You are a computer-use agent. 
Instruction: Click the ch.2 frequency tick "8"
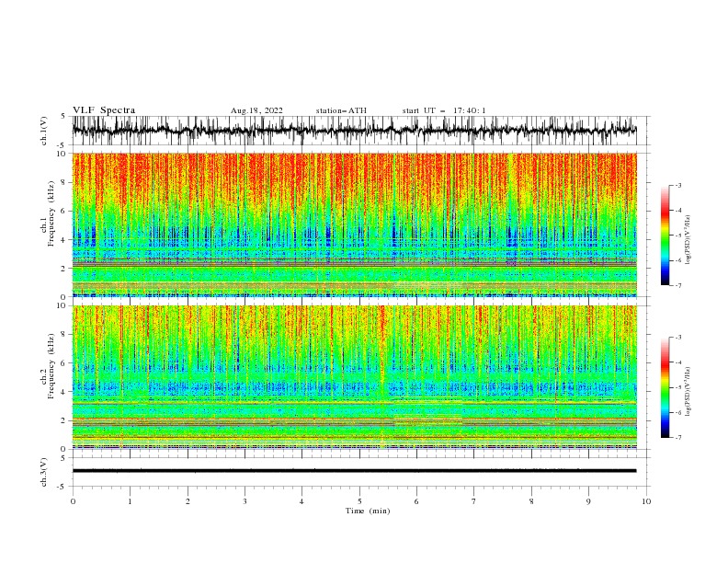(64, 335)
